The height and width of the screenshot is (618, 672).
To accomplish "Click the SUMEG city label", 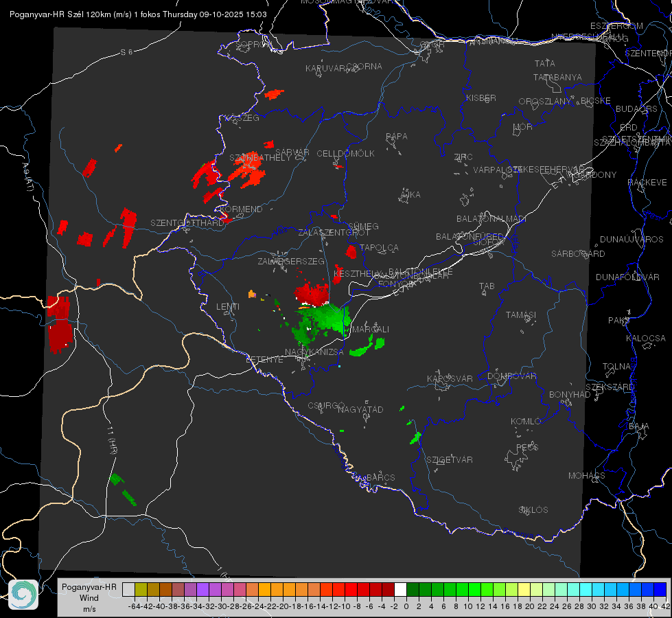I will click(x=363, y=227).
